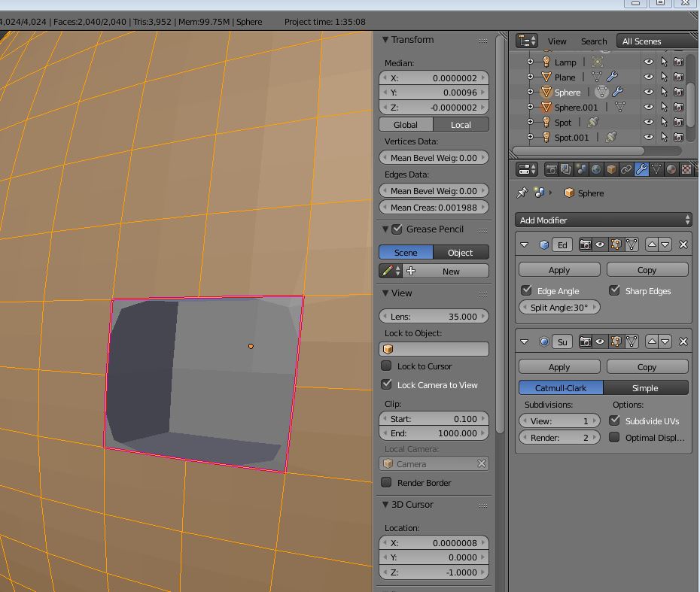
Task: Open the Object Constraints chain icon
Action: pyautogui.click(x=626, y=170)
